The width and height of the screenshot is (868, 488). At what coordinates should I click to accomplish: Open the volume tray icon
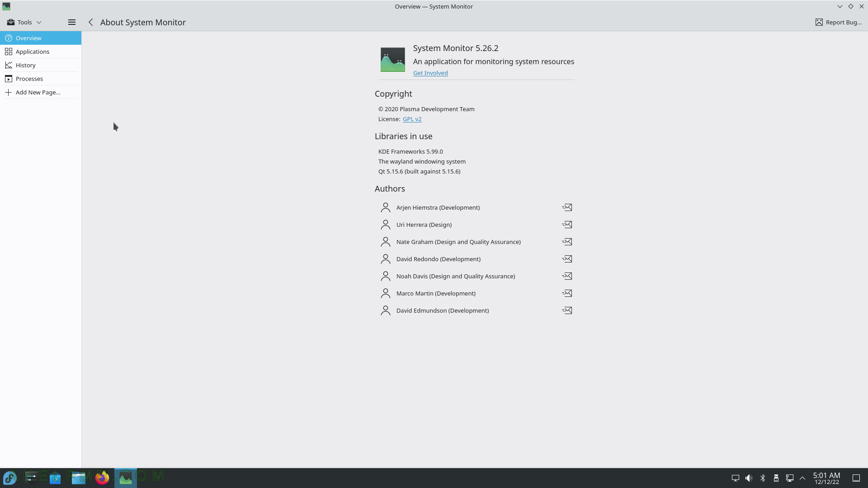point(749,478)
